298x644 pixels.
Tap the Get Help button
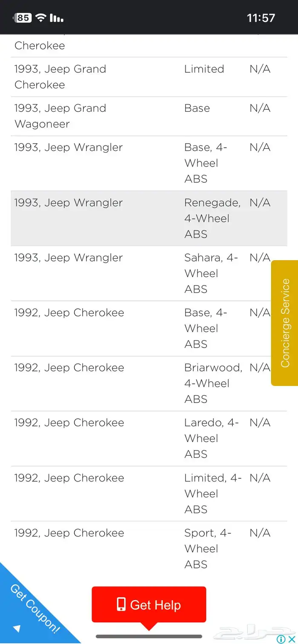tap(149, 605)
